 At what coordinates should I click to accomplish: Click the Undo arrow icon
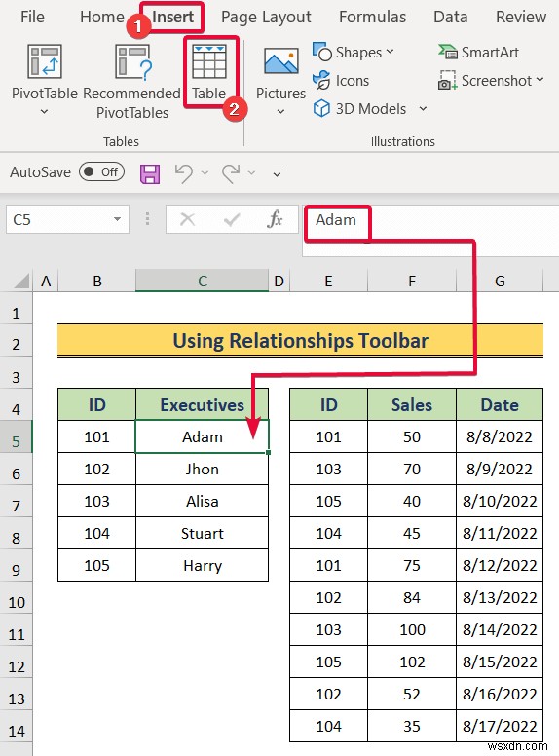(184, 173)
